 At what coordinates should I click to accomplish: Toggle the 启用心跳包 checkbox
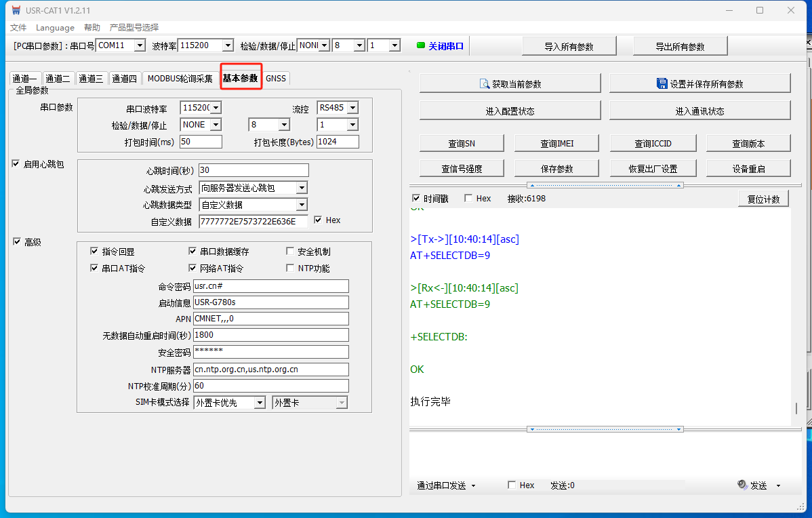tap(16, 164)
